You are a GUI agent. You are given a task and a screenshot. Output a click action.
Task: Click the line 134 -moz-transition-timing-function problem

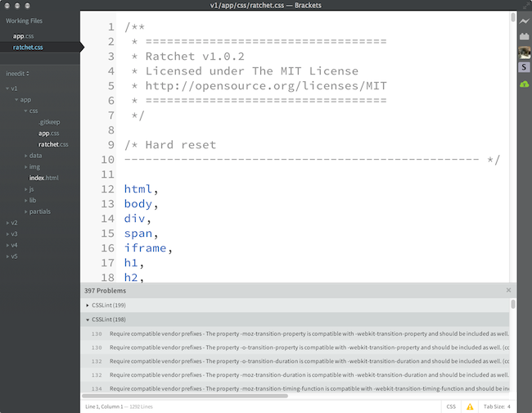point(295,388)
